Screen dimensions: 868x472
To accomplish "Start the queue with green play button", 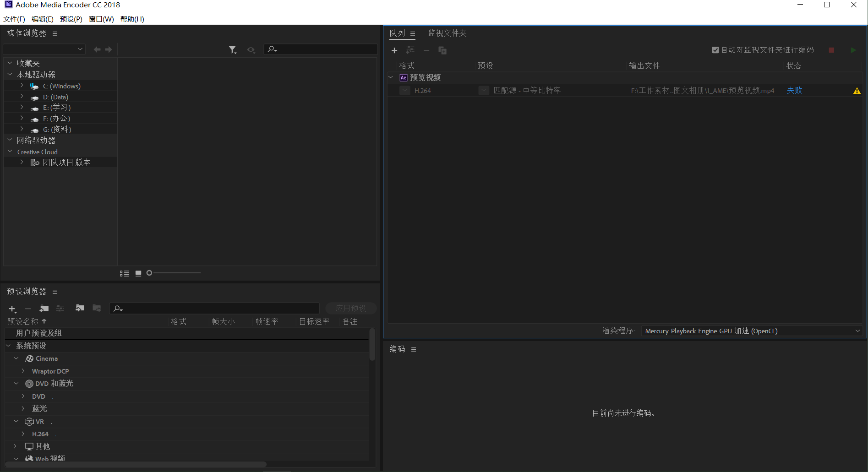I will (x=853, y=50).
